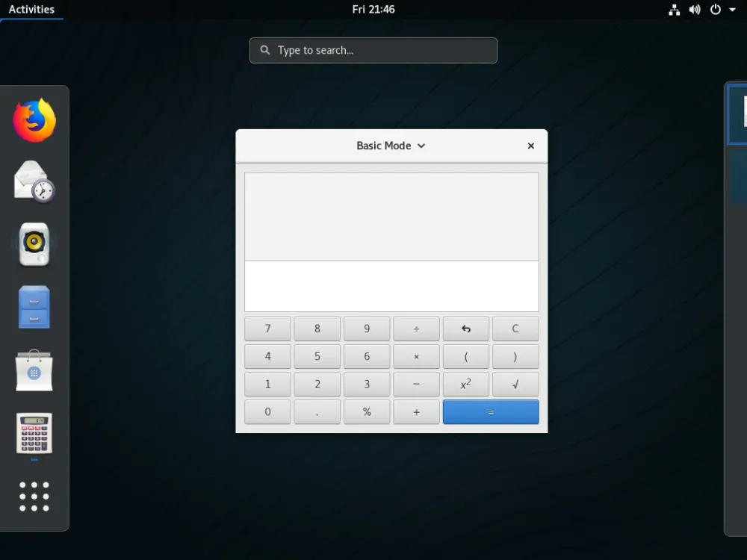
Task: Open the Activities overview
Action: click(32, 9)
